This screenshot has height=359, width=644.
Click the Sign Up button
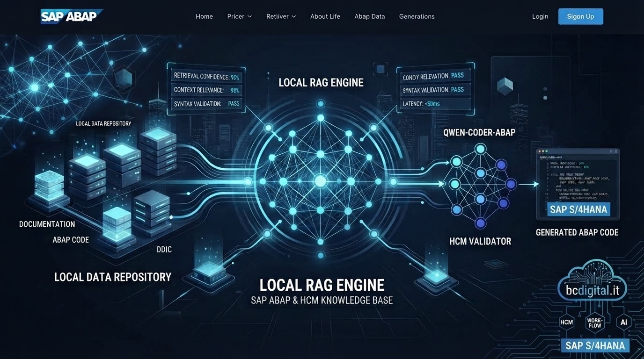pos(580,16)
